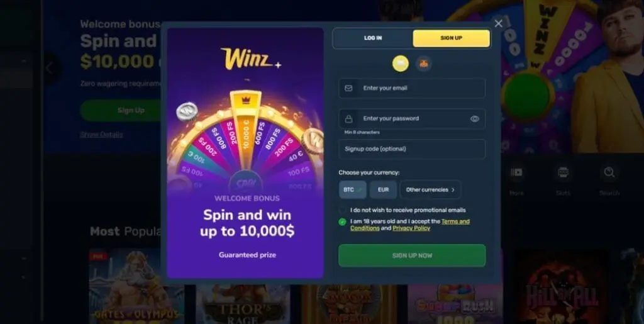The image size is (644, 324).
Task: Switch to the SIGN UP tab
Action: pyautogui.click(x=452, y=38)
